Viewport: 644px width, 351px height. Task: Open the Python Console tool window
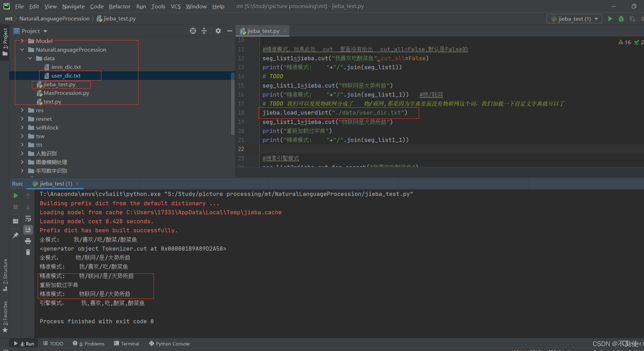click(x=169, y=344)
